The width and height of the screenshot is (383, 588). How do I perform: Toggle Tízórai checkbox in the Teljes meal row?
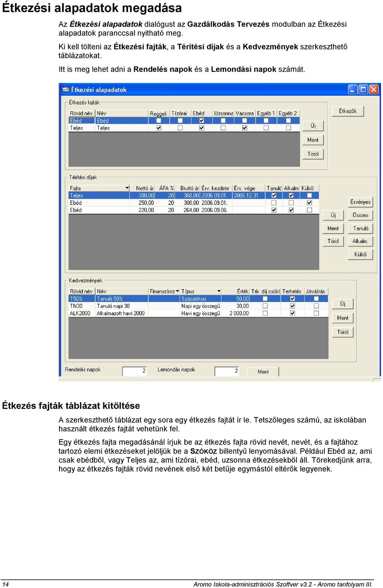[180, 128]
